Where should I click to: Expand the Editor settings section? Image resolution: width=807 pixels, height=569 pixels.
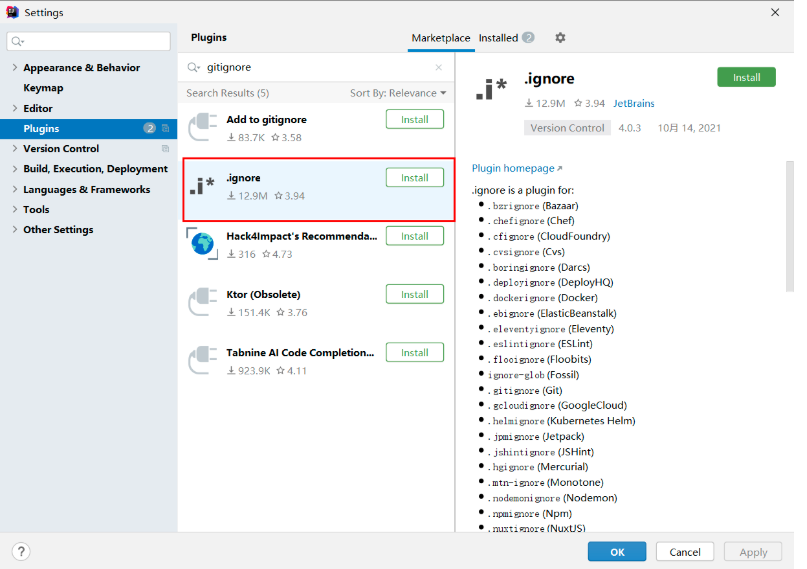[14, 108]
